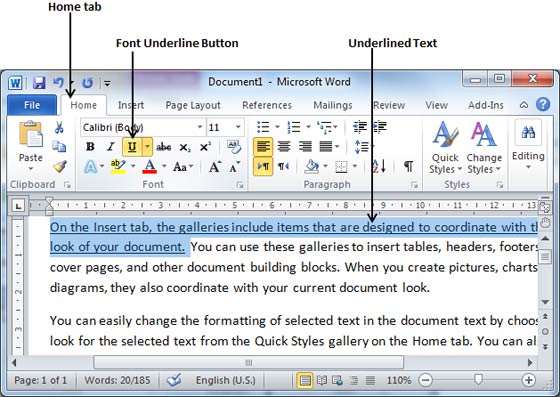
Task: Open the File tab
Action: (32, 105)
